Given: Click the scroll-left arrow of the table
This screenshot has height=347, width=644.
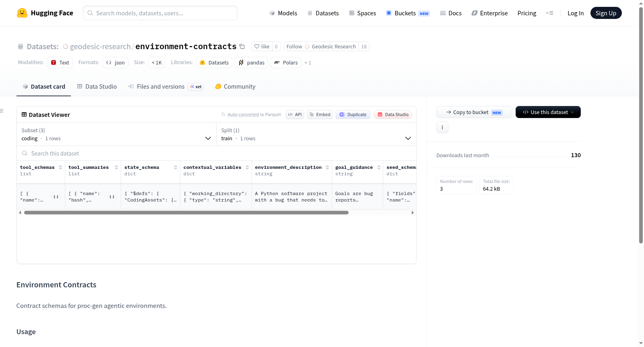Looking at the screenshot, I should pos(20,212).
